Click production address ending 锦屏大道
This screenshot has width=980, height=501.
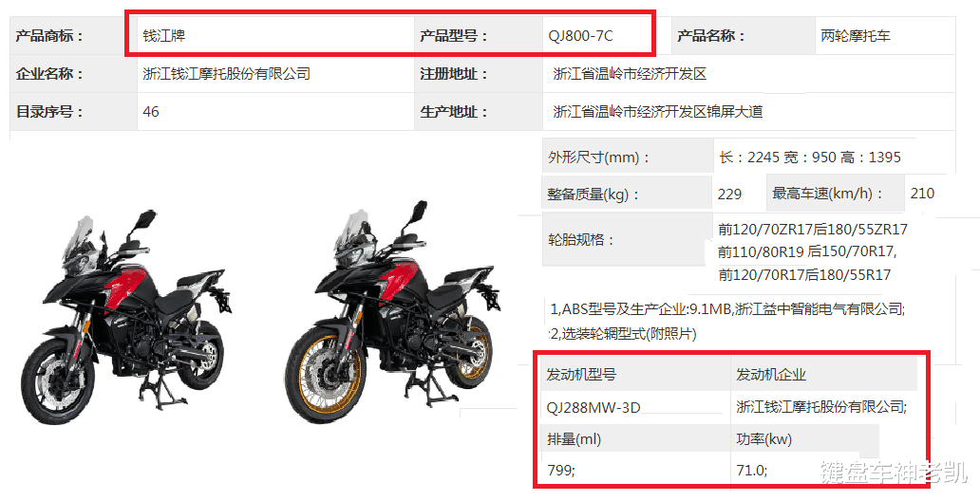click(657, 112)
